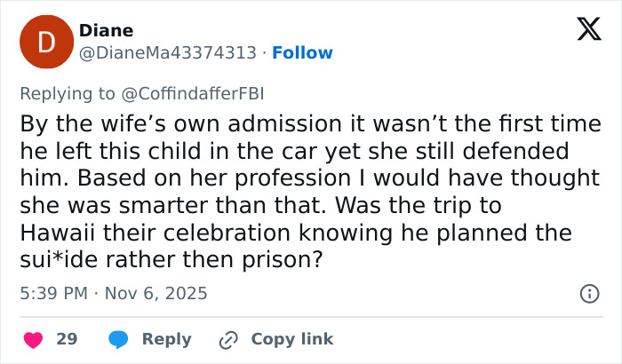Click the blue reply speech bubble icon
The image size is (622, 364).
pyautogui.click(x=118, y=339)
